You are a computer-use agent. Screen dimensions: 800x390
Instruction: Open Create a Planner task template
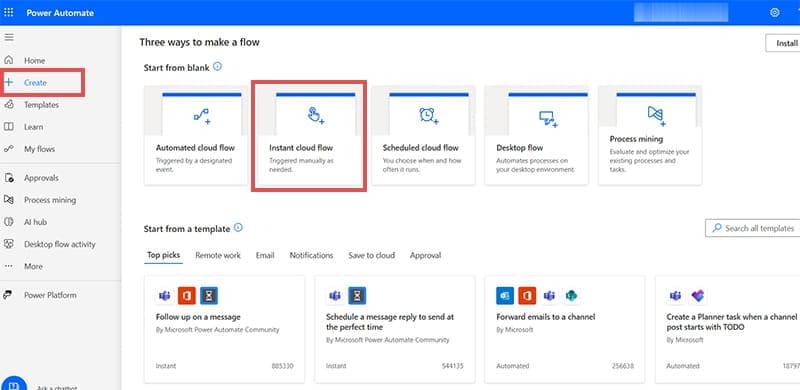(728, 330)
